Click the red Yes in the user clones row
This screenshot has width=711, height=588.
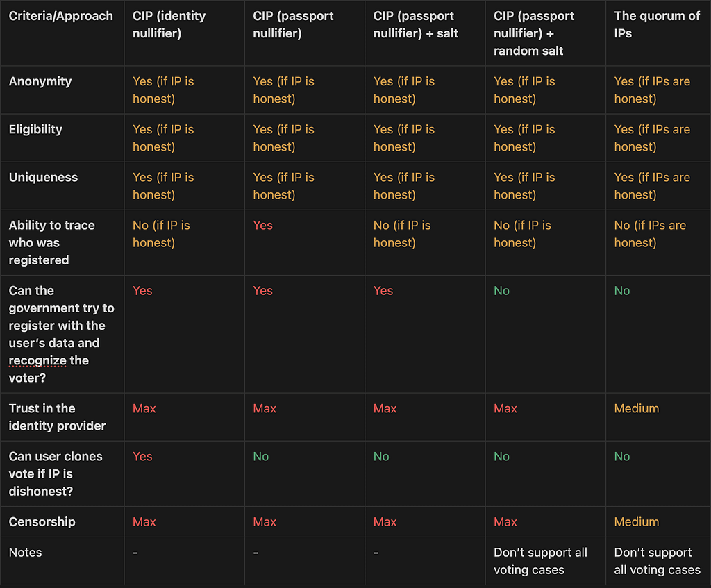click(142, 457)
